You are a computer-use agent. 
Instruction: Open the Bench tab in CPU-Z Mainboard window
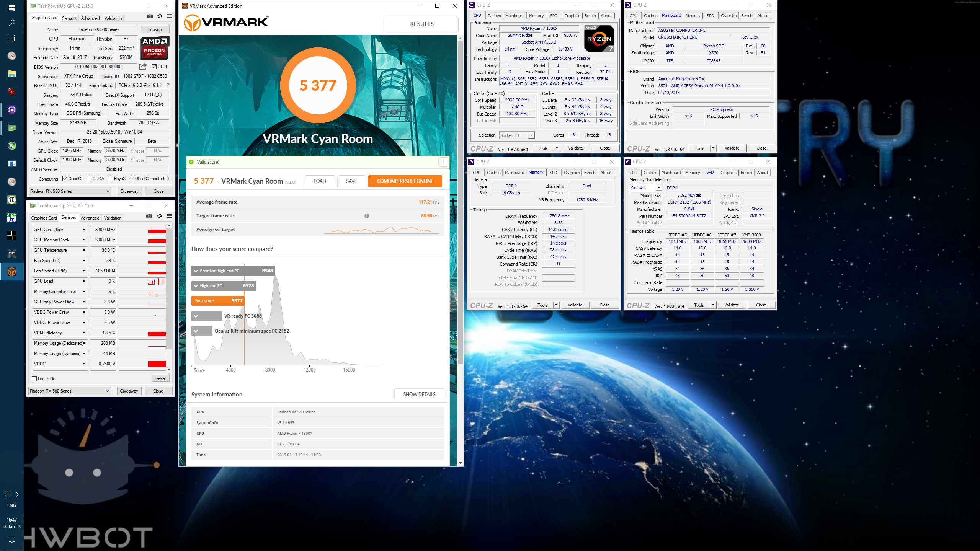[746, 16]
